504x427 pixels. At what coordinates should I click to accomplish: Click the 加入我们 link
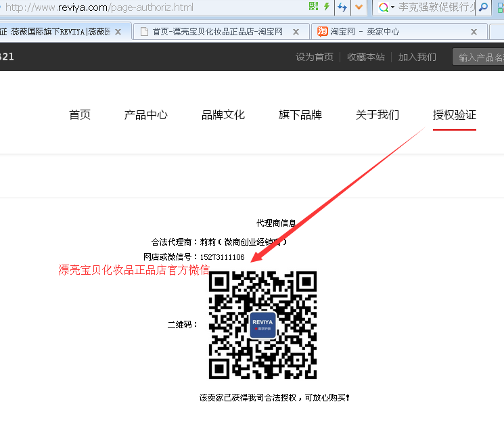click(x=417, y=57)
